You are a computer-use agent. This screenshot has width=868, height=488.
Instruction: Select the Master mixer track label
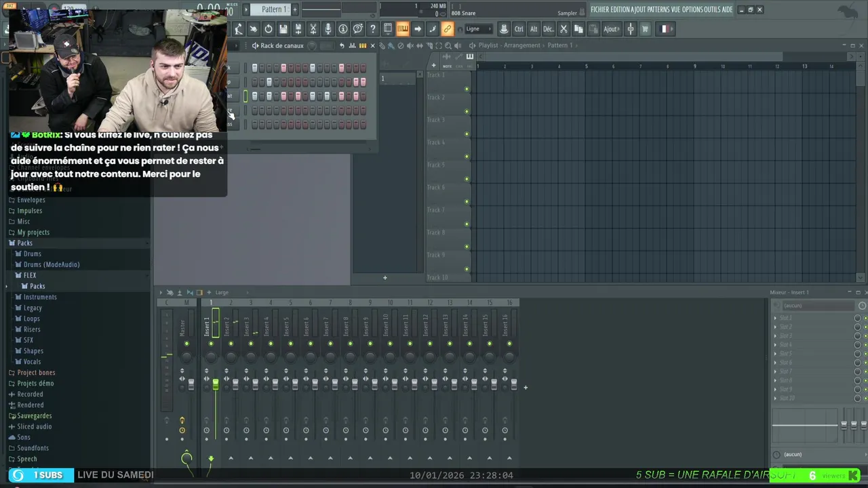tap(182, 328)
